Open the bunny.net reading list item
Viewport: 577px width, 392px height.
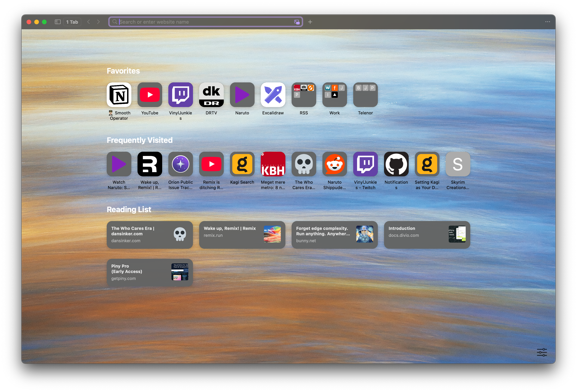click(x=334, y=235)
